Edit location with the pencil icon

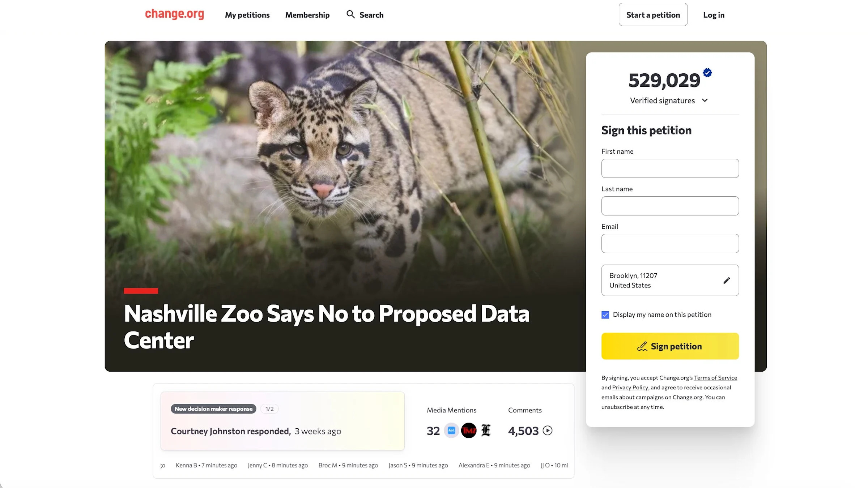click(727, 281)
